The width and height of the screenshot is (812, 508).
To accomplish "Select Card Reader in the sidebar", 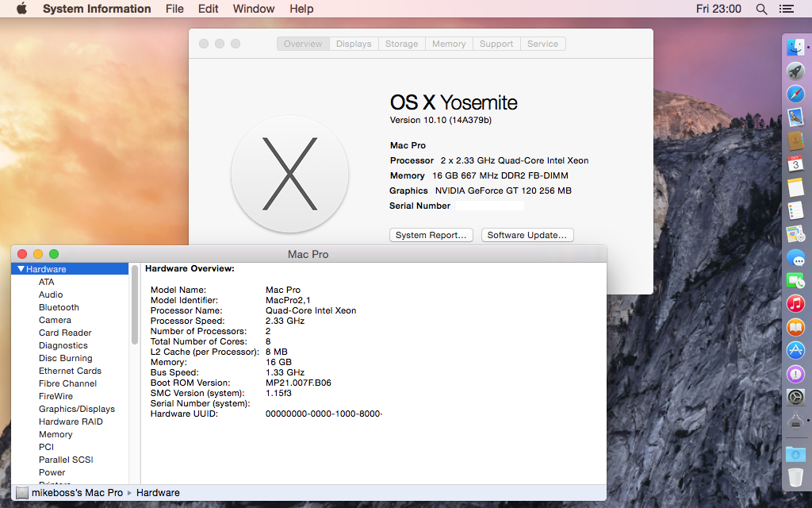I will click(x=65, y=333).
